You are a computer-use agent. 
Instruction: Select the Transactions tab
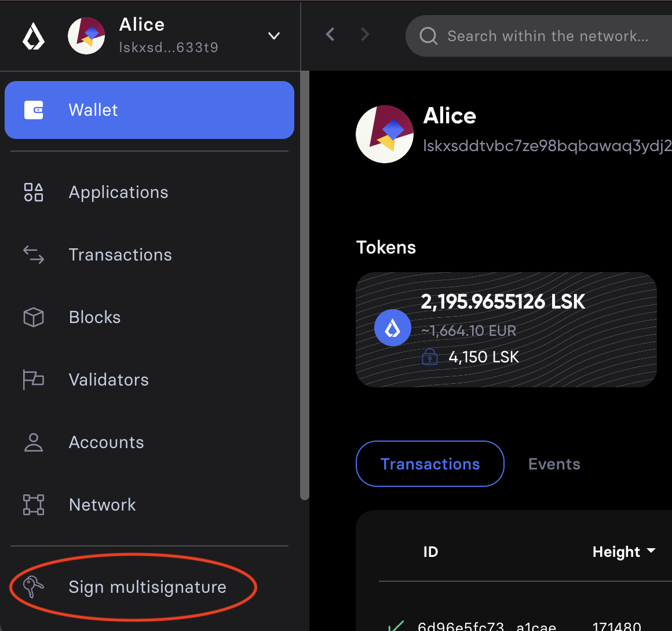[x=430, y=464]
